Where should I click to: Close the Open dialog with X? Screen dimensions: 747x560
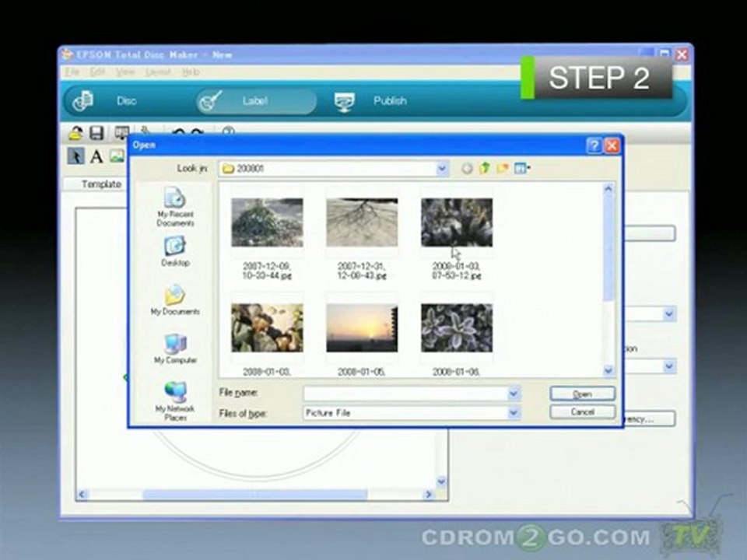(612, 145)
